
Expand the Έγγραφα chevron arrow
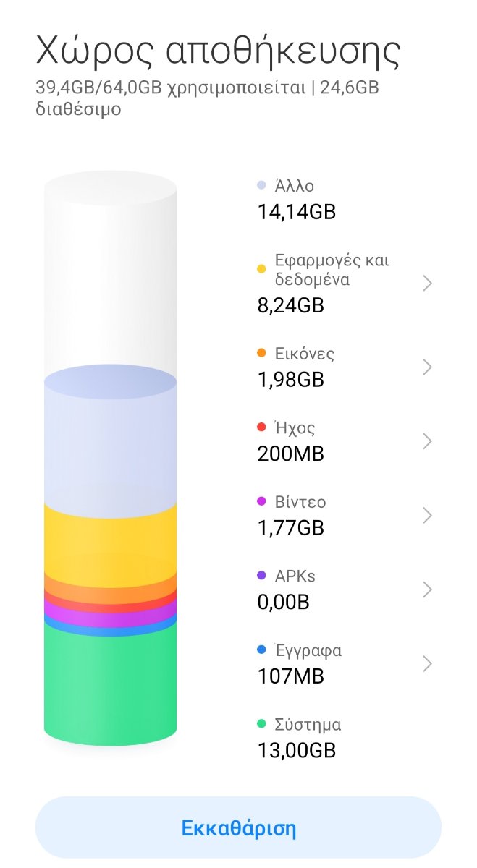[x=427, y=664]
